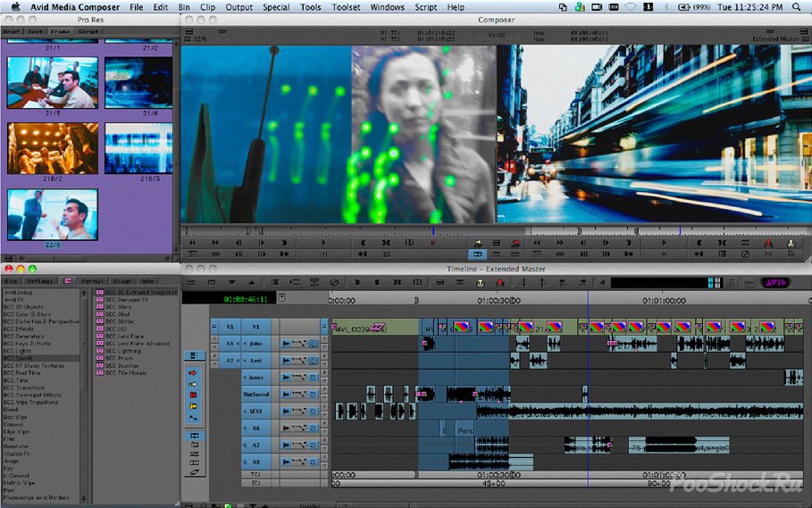Click waveform button on Lori track
This screenshot has width=812, height=508.
point(287,361)
